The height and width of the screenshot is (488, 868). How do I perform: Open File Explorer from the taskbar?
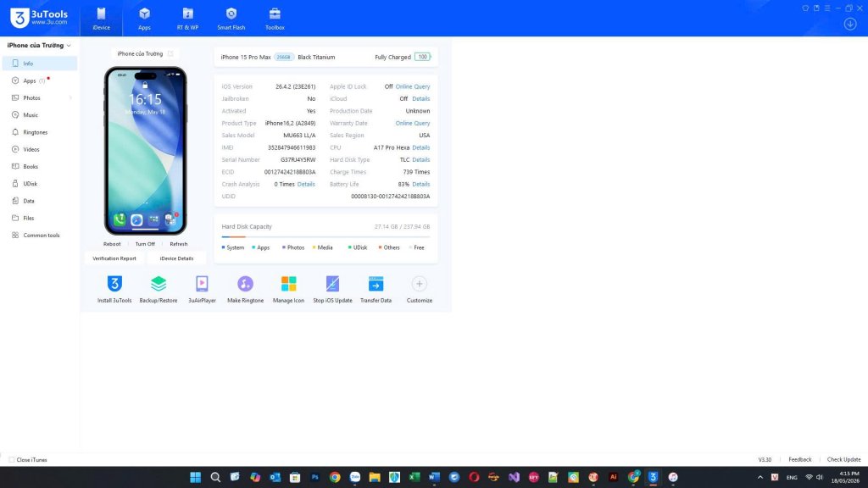pos(375,477)
